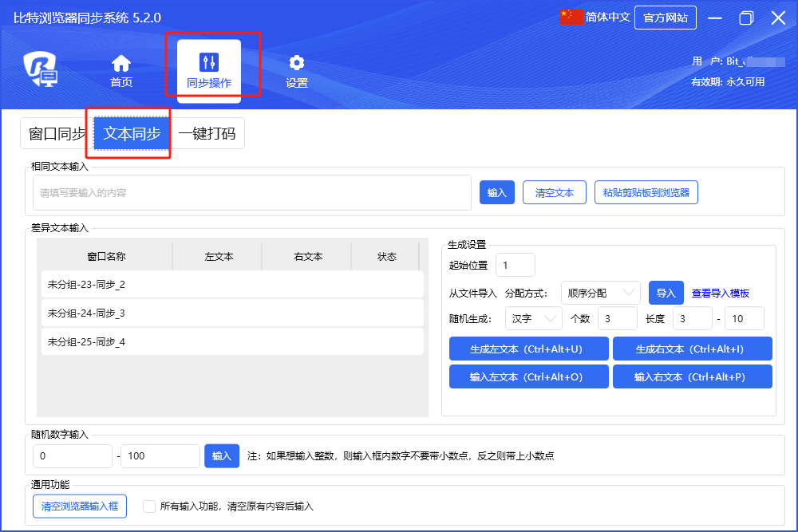
Task: Open the 简体中文 language selector
Action: coord(607,17)
